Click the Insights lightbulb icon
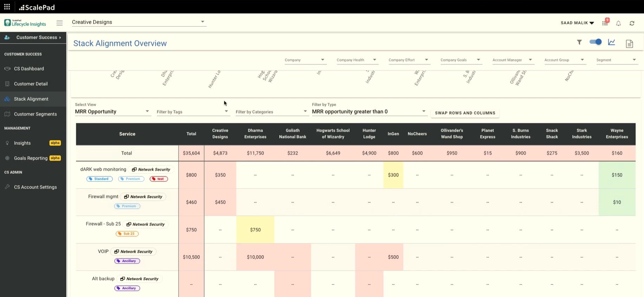Image resolution: width=644 pixels, height=297 pixels. tap(7, 143)
